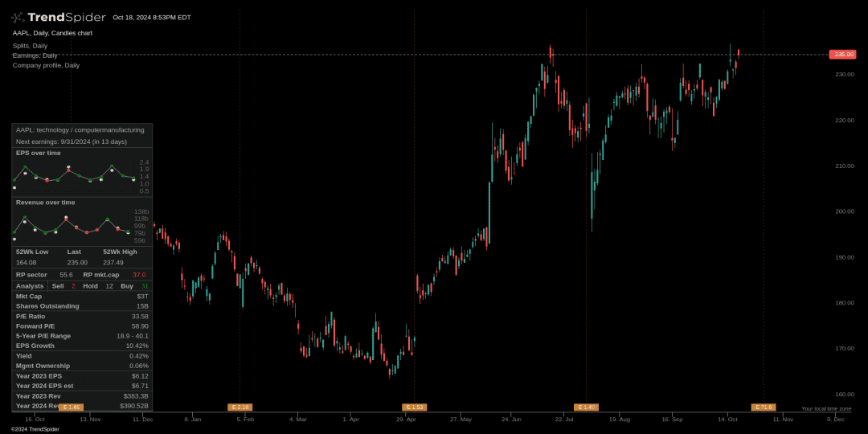Click the Analysts Buy count 31
The height and width of the screenshot is (434, 868).
click(145, 286)
